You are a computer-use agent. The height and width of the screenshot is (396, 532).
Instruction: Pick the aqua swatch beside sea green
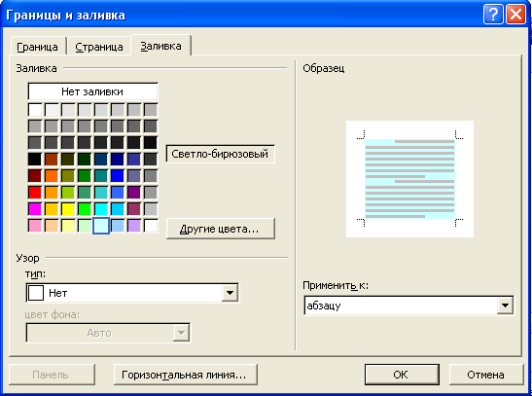[101, 193]
